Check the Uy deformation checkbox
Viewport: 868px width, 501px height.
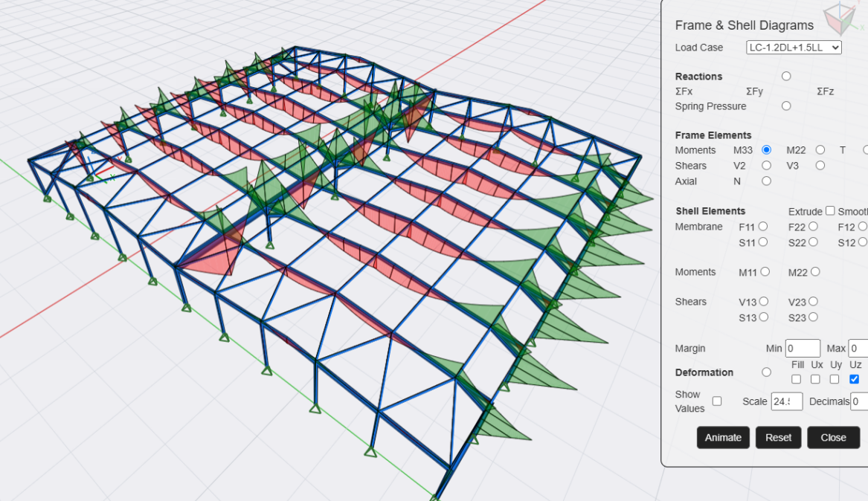tap(835, 379)
